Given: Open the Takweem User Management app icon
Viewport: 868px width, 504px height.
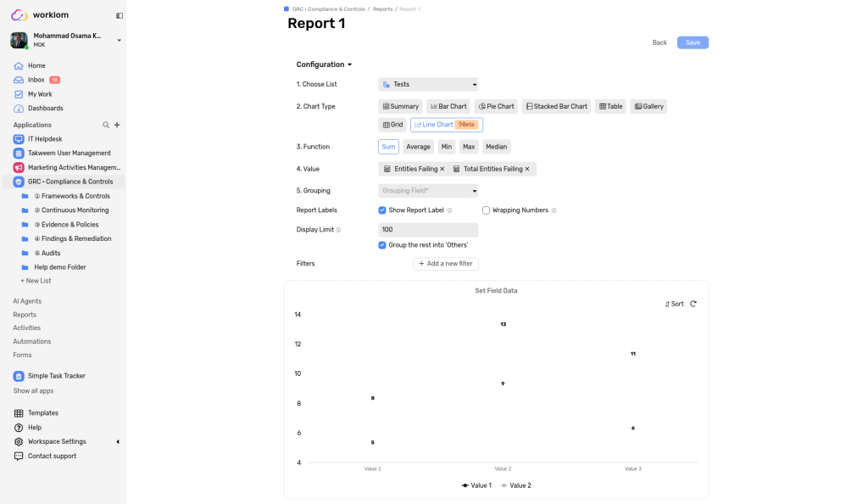Looking at the screenshot, I should click(x=19, y=154).
